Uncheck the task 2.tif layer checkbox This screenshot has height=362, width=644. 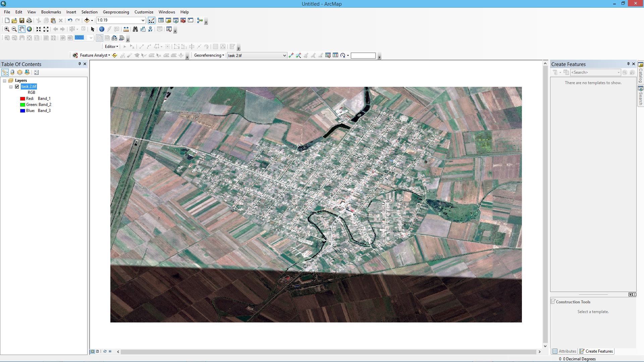[17, 86]
